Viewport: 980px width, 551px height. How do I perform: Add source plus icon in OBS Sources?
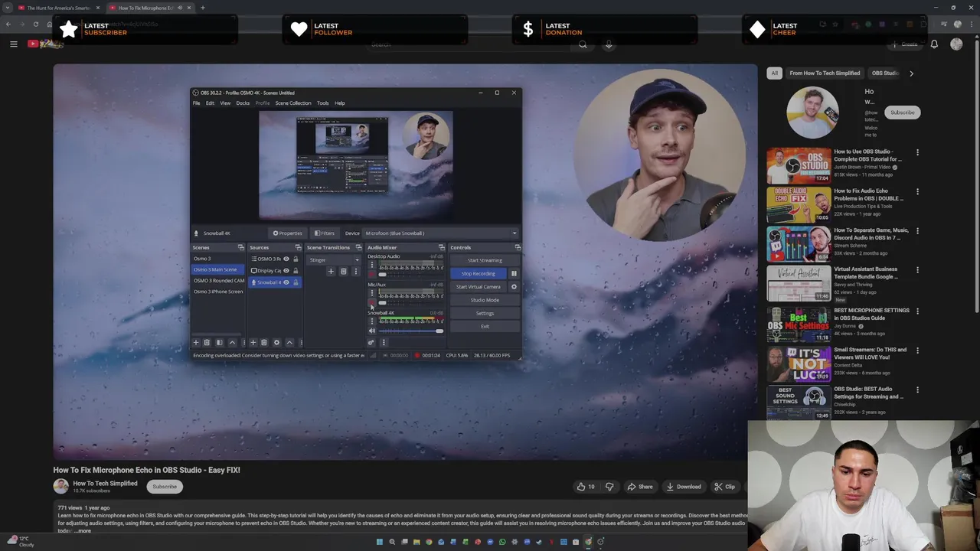click(x=253, y=342)
